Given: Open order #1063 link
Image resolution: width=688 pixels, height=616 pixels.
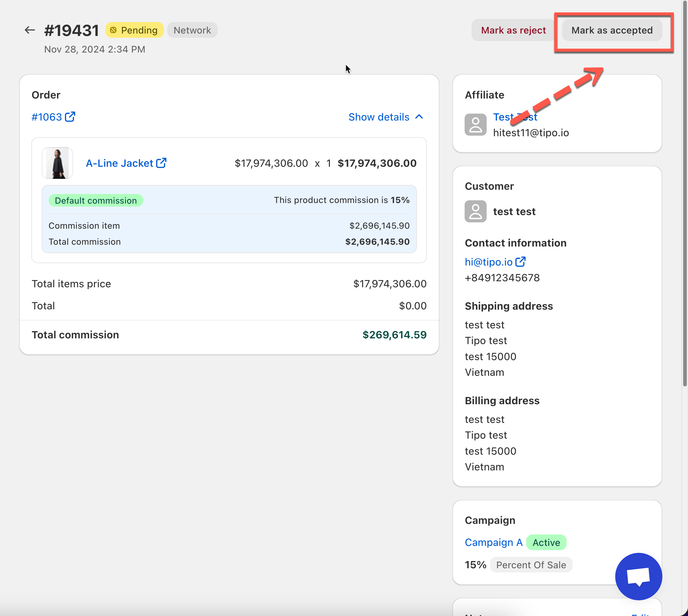Looking at the screenshot, I should tap(47, 117).
